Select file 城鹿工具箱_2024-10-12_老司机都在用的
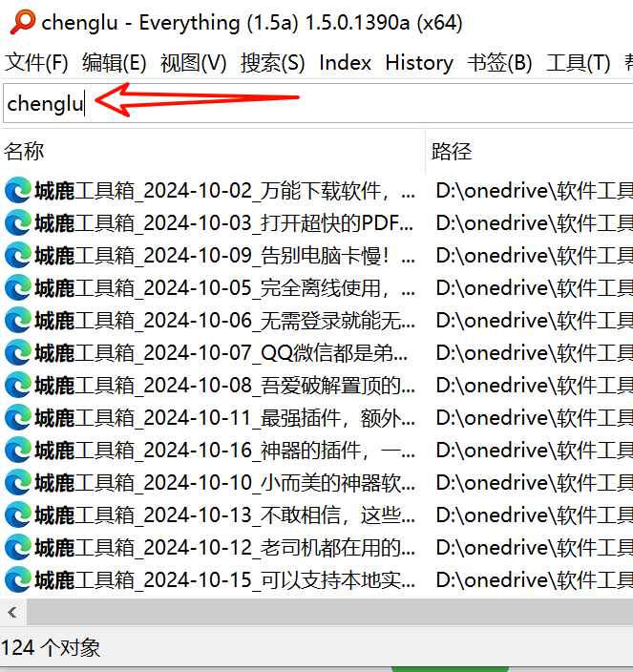 pyautogui.click(x=225, y=548)
